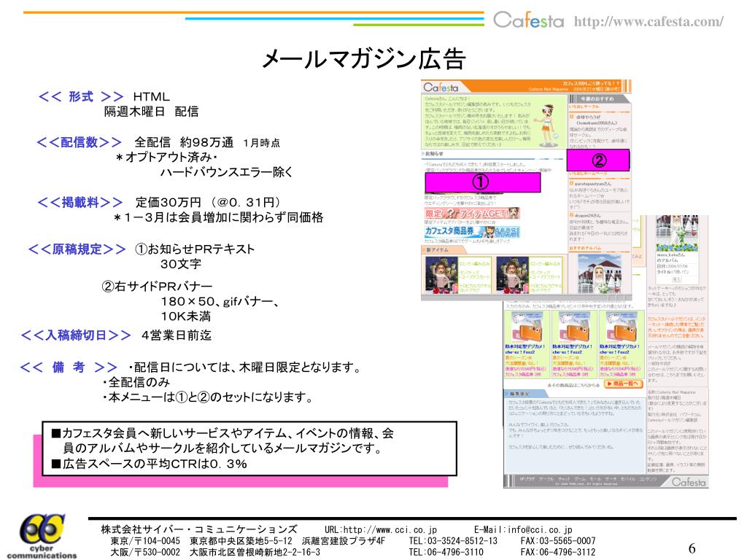
Task: Select the '*オプトアウト済み・' line
Action: pos(166,157)
